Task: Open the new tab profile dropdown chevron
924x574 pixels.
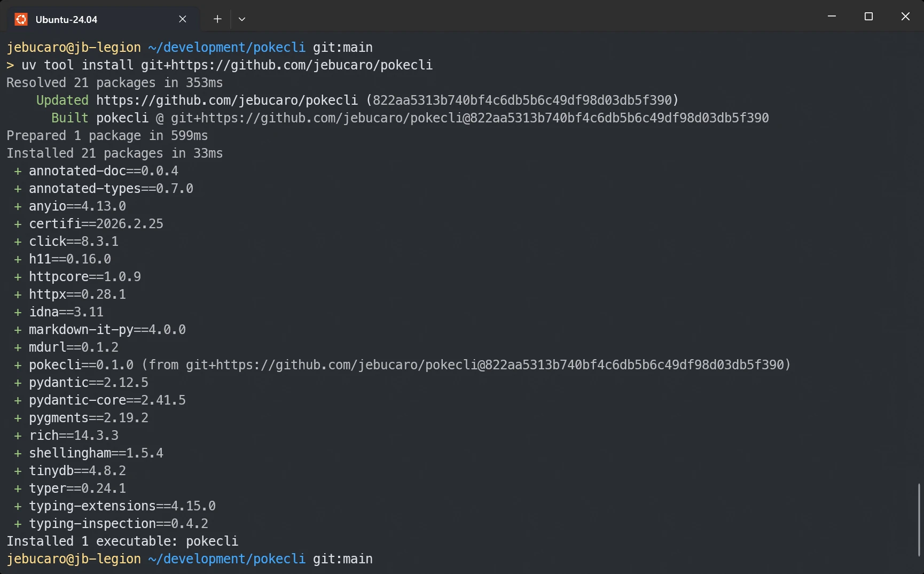Action: (242, 19)
